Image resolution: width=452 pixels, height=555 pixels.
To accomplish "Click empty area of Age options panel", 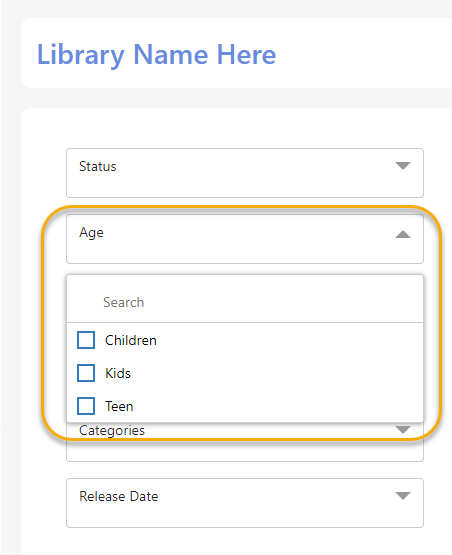I will (x=283, y=373).
